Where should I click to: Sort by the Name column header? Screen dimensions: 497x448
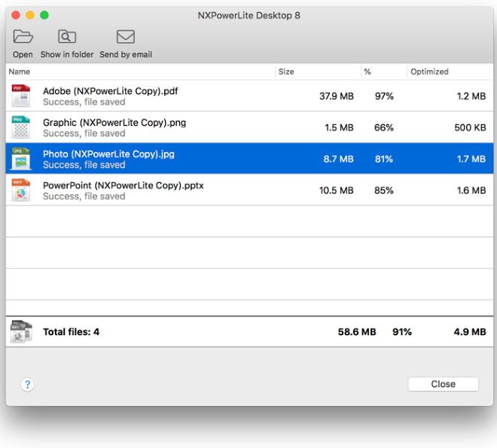pyautogui.click(x=20, y=72)
